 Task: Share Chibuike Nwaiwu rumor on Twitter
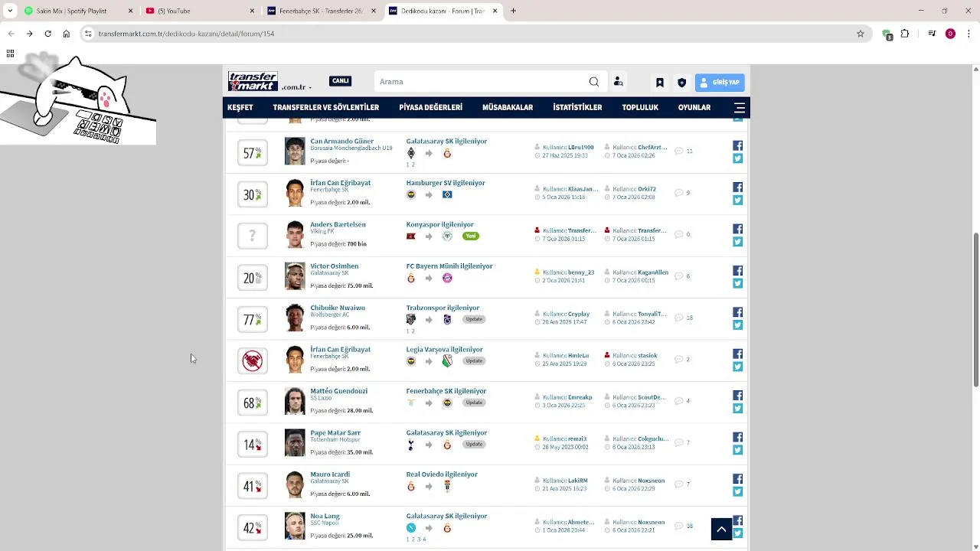coord(738,325)
